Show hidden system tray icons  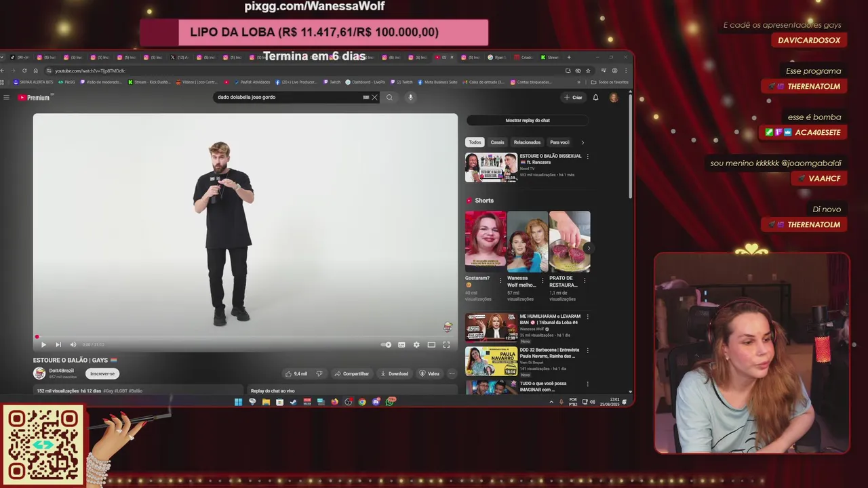click(x=551, y=402)
